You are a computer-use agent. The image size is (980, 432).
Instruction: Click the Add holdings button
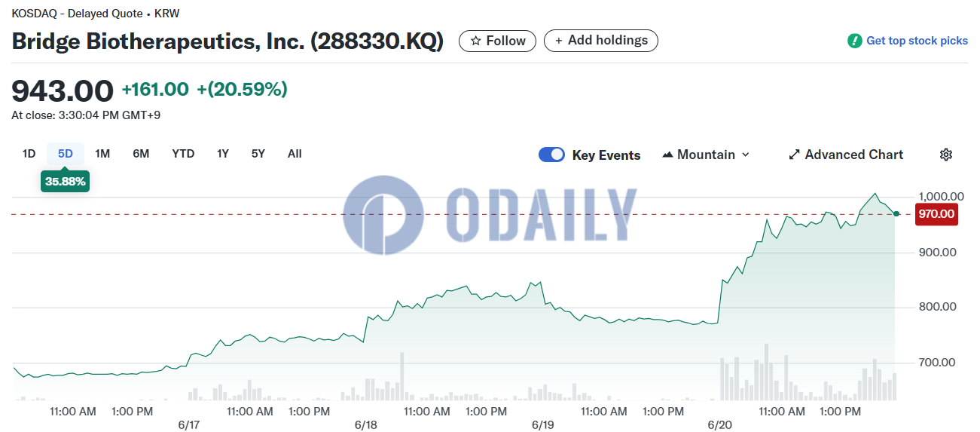[601, 41]
